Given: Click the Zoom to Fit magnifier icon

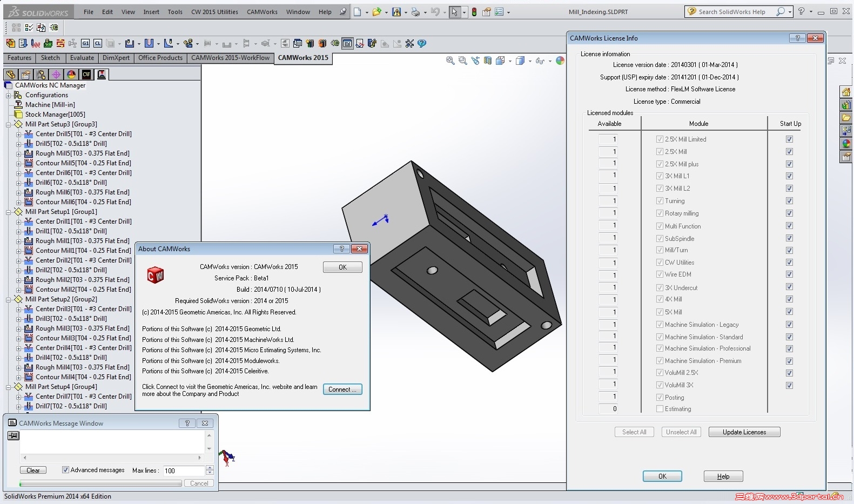Looking at the screenshot, I should coord(450,61).
